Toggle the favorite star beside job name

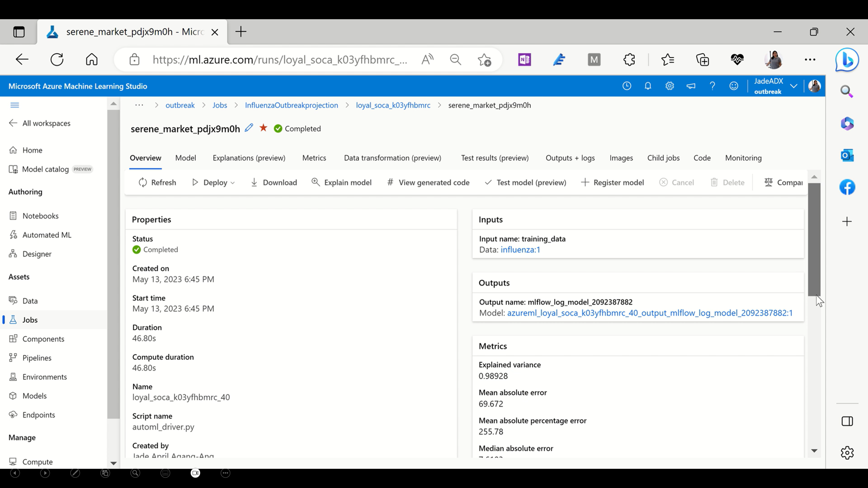(x=263, y=128)
